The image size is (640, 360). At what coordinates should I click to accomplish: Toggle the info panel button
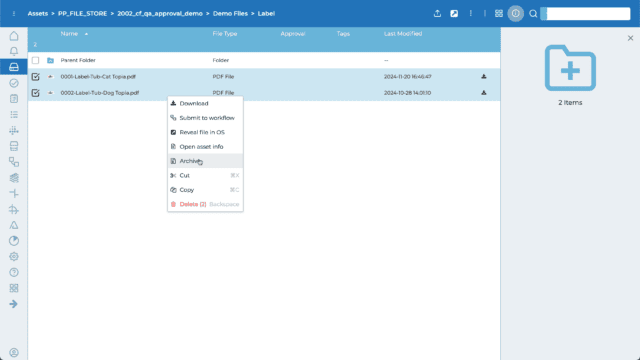click(516, 13)
